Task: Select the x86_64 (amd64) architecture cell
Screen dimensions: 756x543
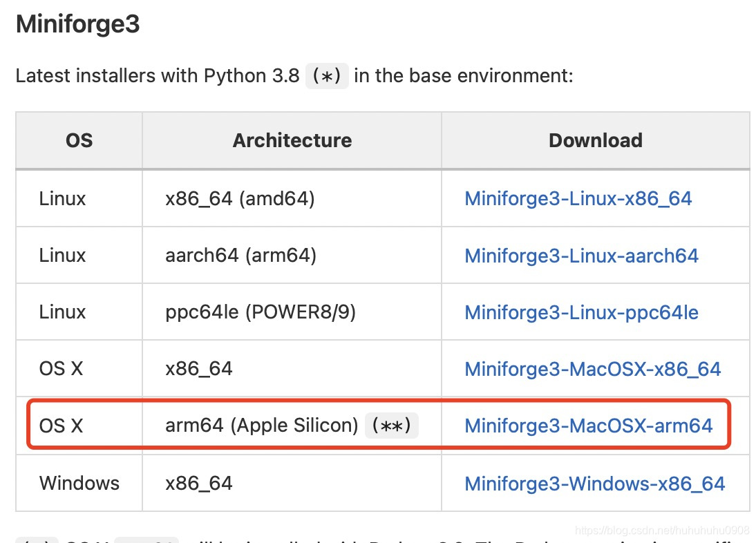Action: (x=240, y=199)
